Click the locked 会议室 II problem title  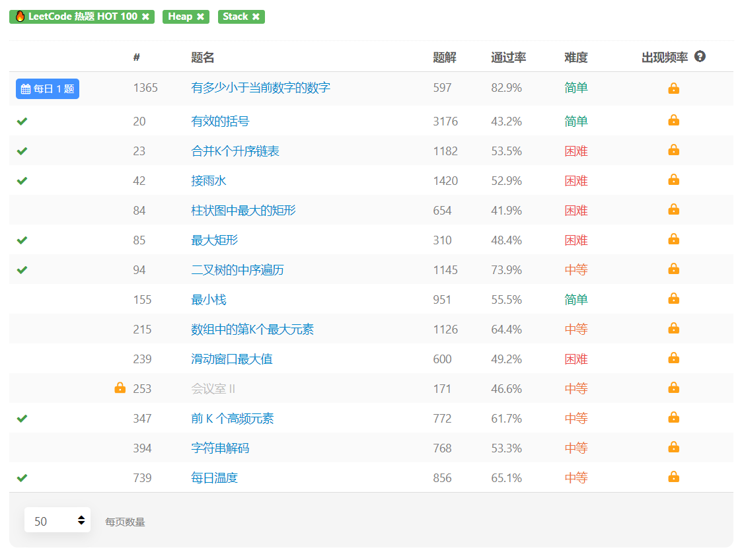coord(213,389)
